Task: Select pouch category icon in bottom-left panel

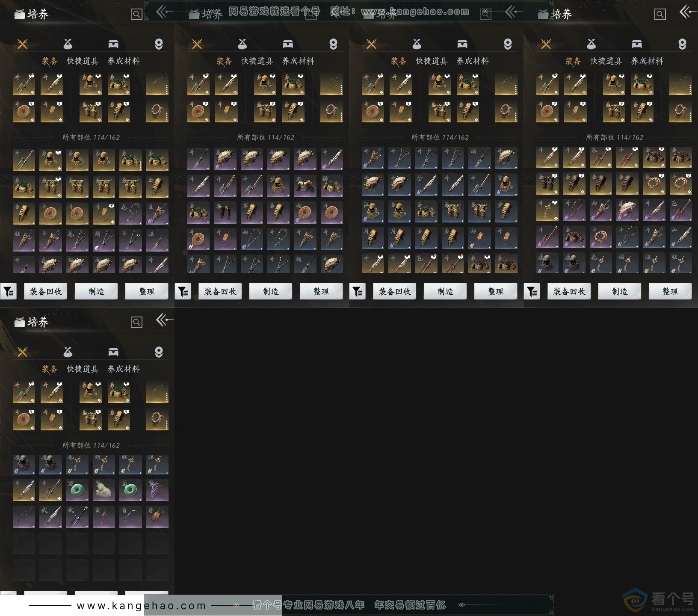Action: pyautogui.click(x=68, y=352)
